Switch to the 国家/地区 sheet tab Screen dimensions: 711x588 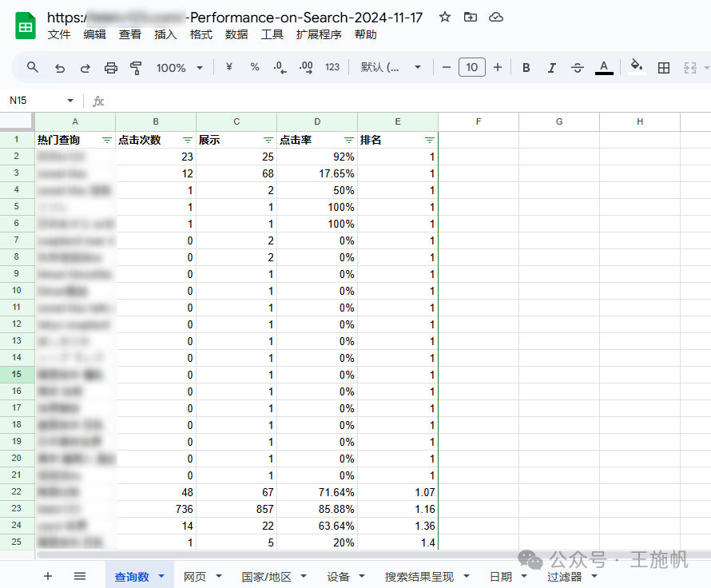click(x=266, y=577)
